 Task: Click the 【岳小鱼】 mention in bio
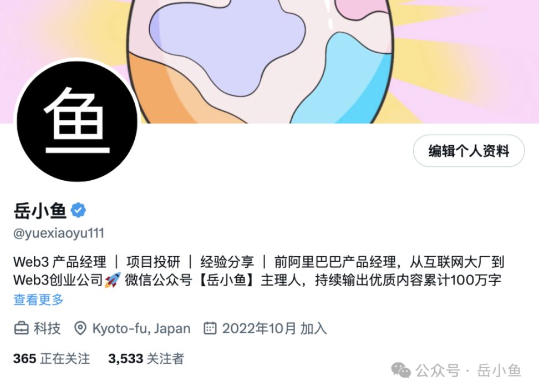pos(227,280)
